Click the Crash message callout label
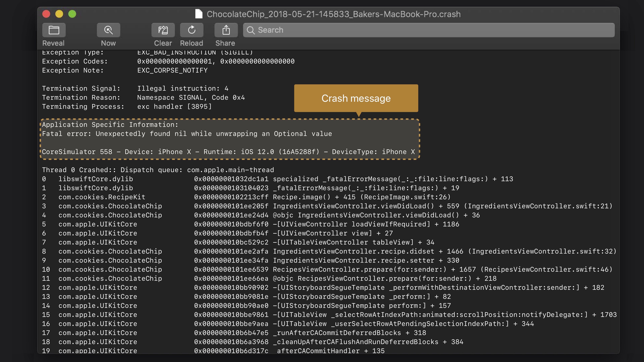This screenshot has height=362, width=644. tap(356, 98)
